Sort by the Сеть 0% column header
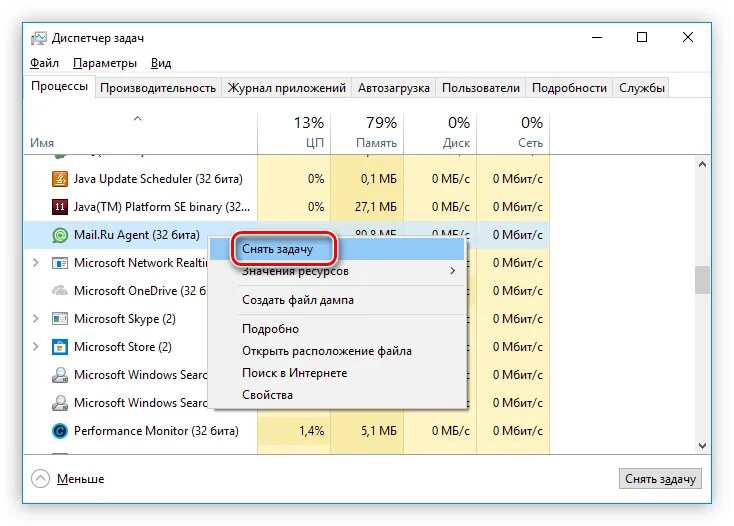The image size is (734, 526). coord(513,133)
